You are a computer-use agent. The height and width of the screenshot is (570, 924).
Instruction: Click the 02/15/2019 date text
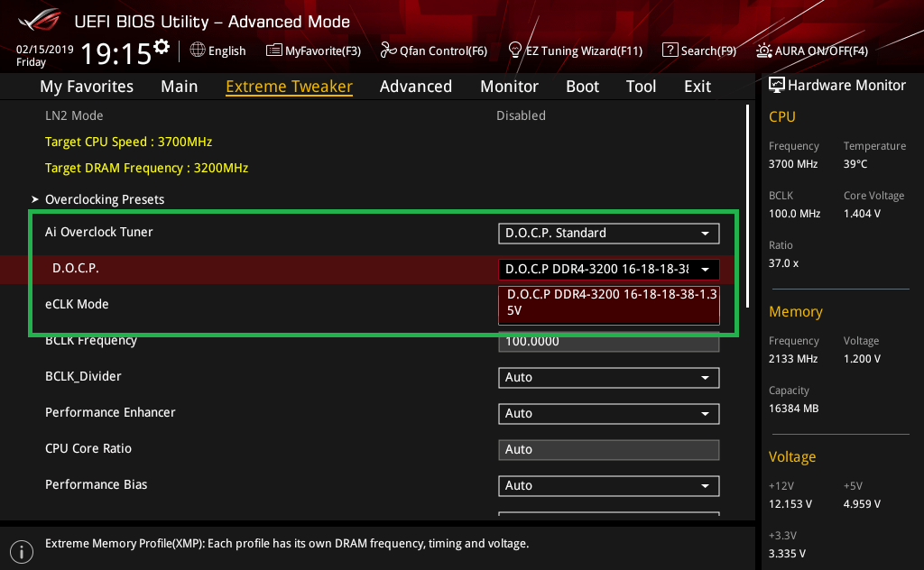pos(45,50)
